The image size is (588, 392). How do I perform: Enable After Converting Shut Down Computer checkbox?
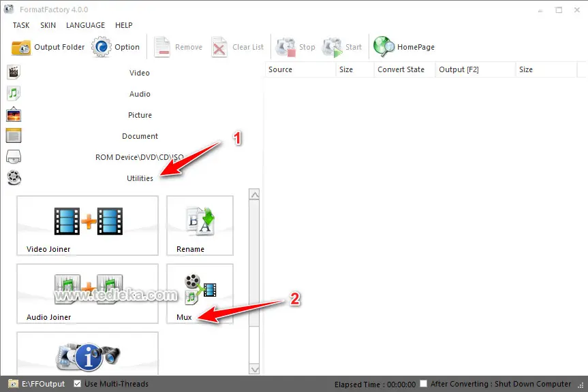click(423, 384)
